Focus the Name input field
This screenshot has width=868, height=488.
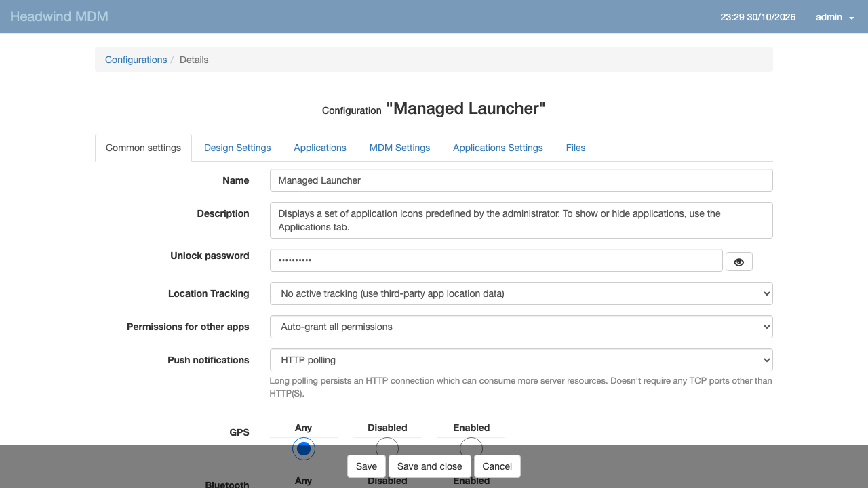pyautogui.click(x=521, y=180)
